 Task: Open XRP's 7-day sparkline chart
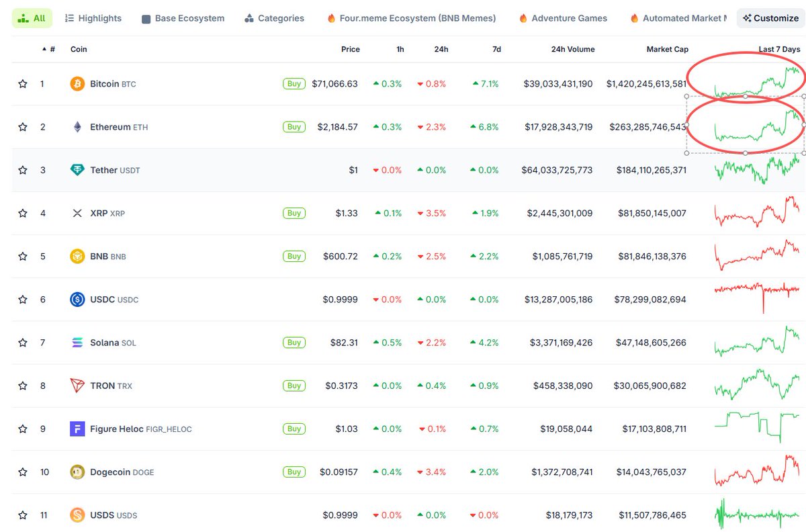[x=757, y=212]
